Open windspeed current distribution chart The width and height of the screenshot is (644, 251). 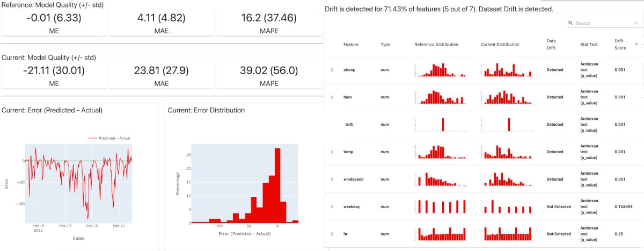507,179
